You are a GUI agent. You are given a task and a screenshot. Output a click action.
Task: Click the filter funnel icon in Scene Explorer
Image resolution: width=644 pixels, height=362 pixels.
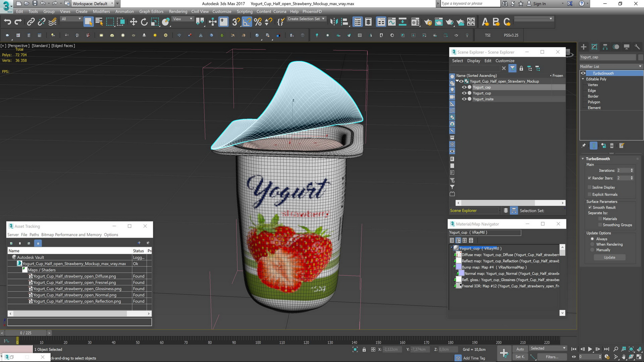click(x=513, y=68)
